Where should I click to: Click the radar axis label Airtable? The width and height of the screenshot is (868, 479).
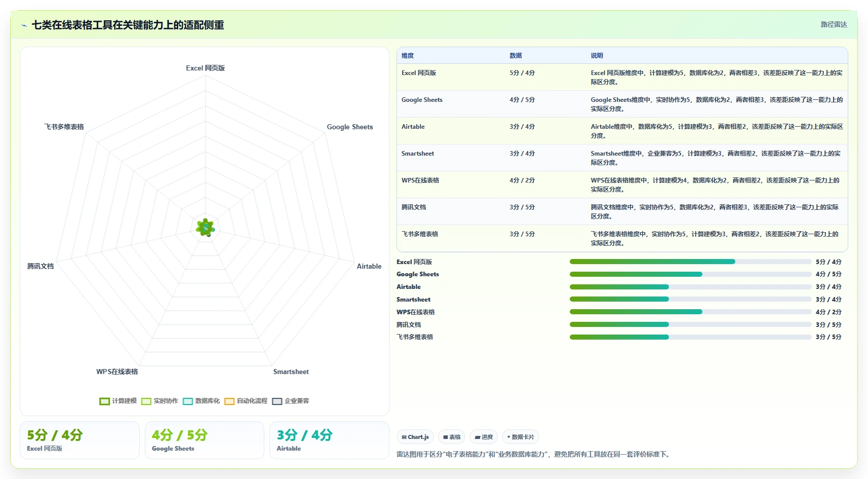click(369, 266)
